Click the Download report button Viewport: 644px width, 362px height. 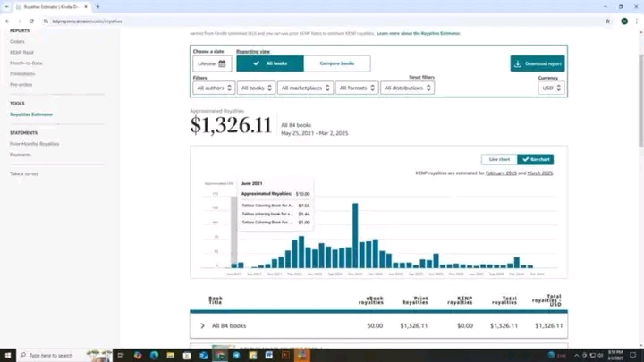[x=538, y=63]
